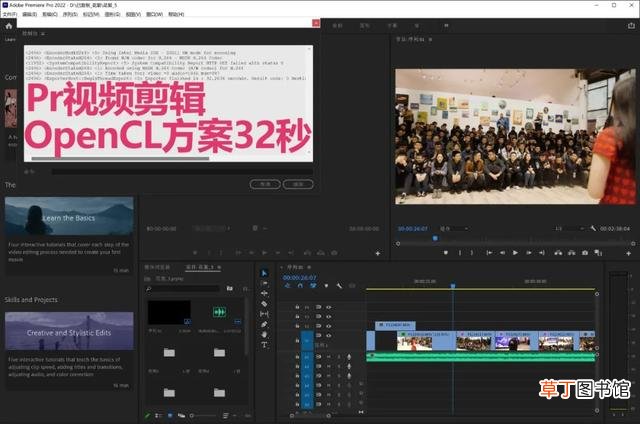Toggle eye on second video track from top
This screenshot has width=640, height=424.
(329, 316)
